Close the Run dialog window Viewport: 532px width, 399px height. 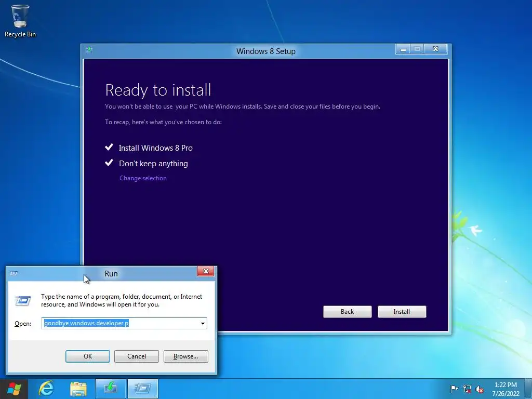pos(206,271)
